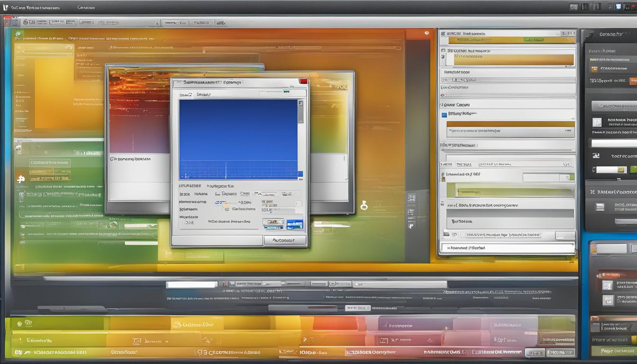Toggle the blue square checkbox in the right panel
This screenshot has width=637, height=364.
pyautogui.click(x=444, y=114)
